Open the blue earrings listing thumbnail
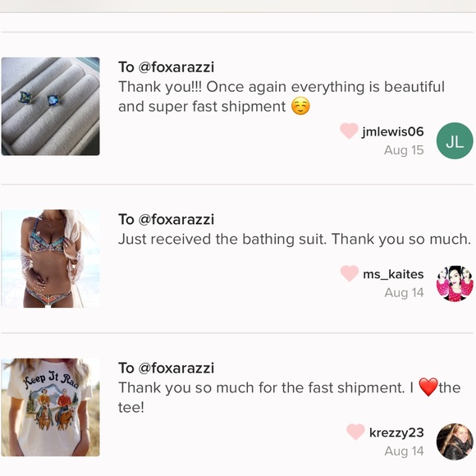 point(50,106)
